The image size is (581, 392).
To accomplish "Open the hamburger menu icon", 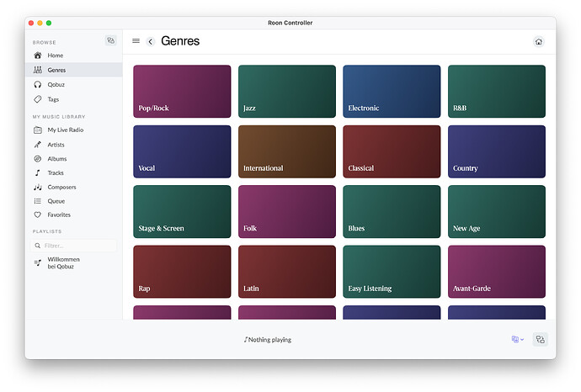I will 136,41.
